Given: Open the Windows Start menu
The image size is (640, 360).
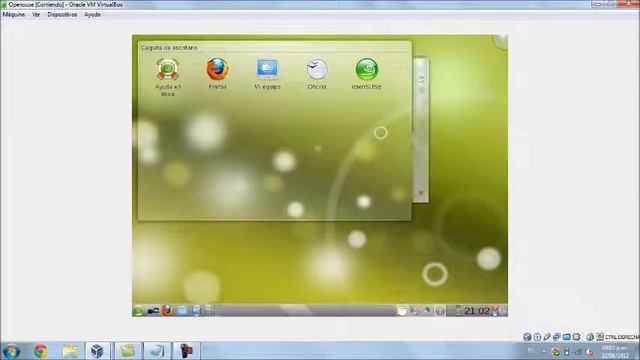Looking at the screenshot, I should pos(11,351).
